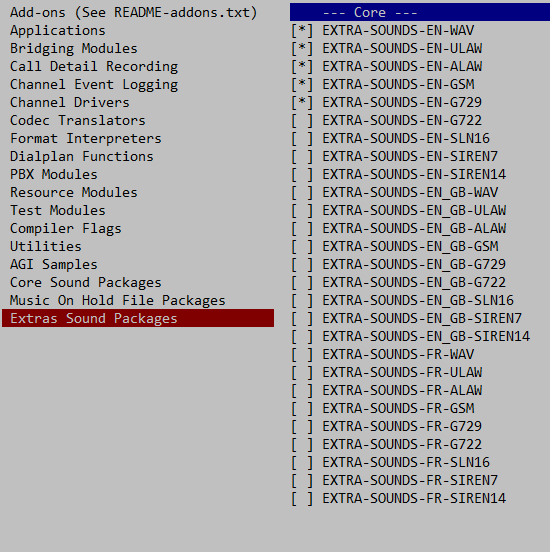The image size is (550, 552).
Task: Click the Core section header
Action: pos(420,12)
